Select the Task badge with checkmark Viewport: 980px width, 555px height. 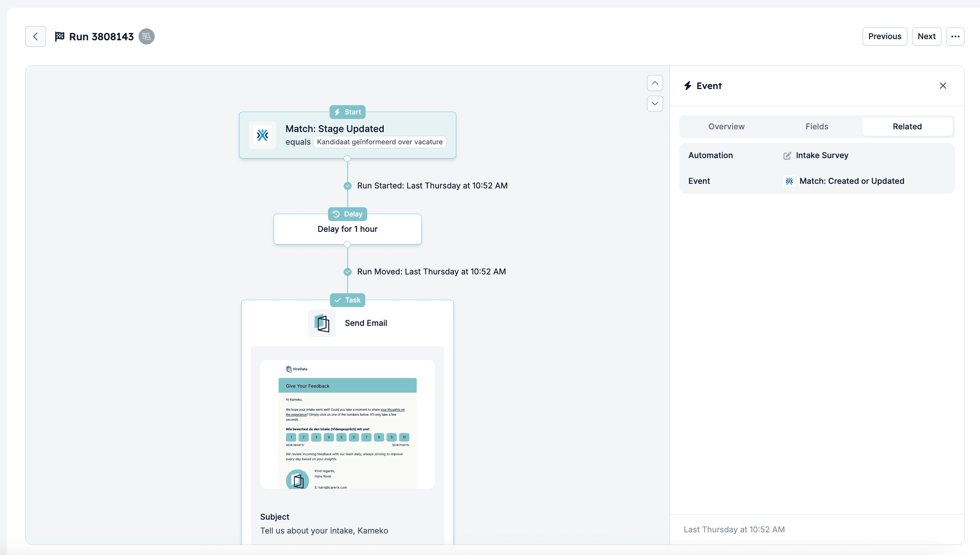(x=347, y=300)
